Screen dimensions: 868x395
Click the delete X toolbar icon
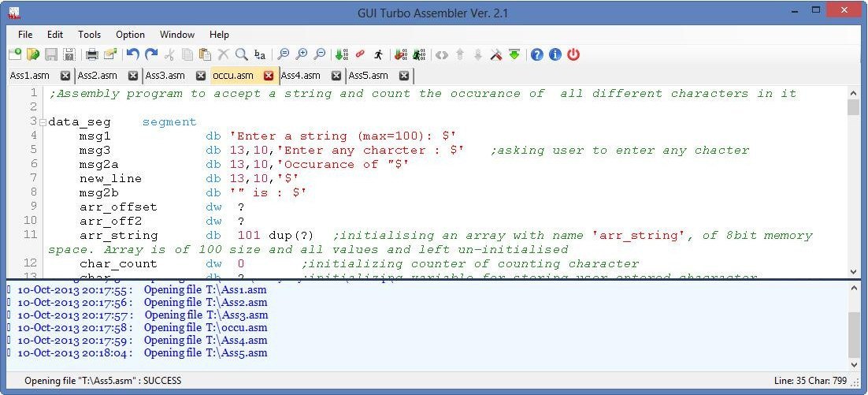(x=223, y=54)
